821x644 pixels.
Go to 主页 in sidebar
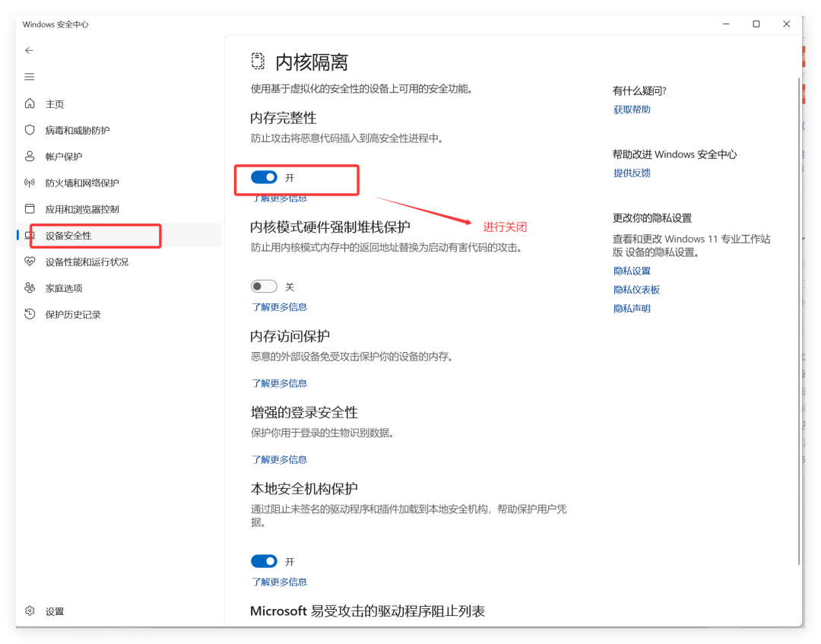tap(55, 103)
